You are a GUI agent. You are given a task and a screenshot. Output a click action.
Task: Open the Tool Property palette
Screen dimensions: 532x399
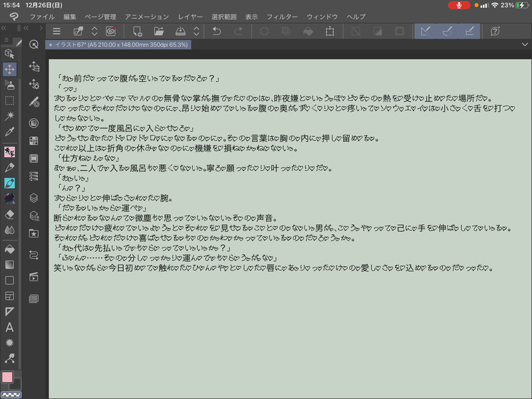click(34, 84)
